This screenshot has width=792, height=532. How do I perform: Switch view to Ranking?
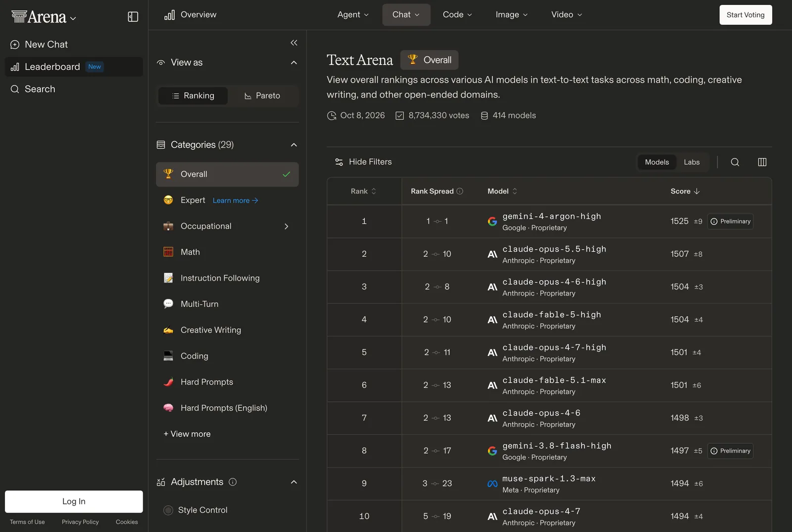click(x=193, y=96)
